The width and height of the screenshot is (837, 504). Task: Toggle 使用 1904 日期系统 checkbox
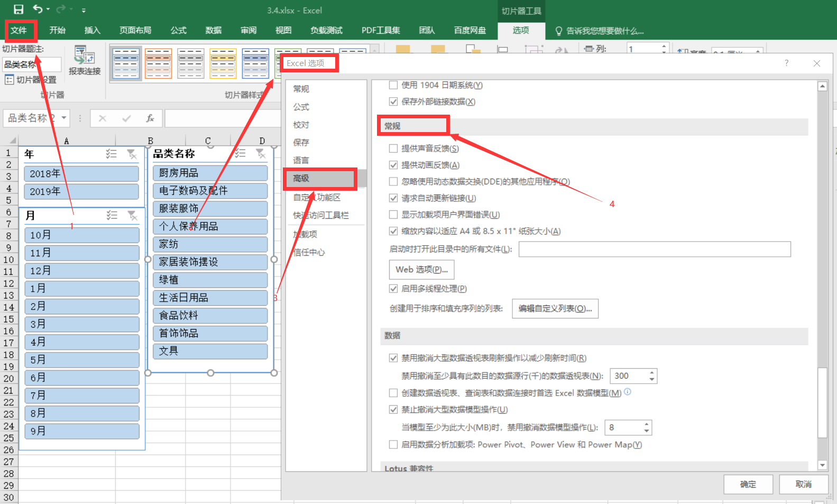[x=393, y=85]
